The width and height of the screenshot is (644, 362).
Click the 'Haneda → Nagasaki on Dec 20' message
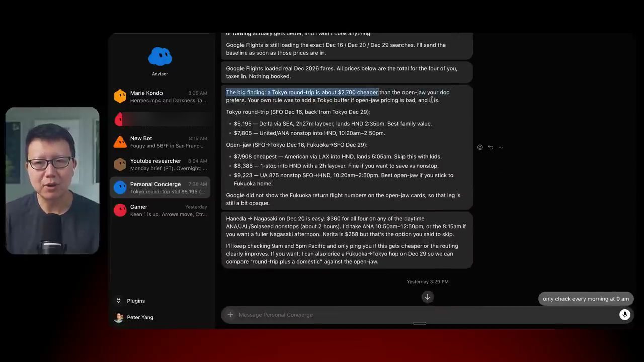(346, 226)
